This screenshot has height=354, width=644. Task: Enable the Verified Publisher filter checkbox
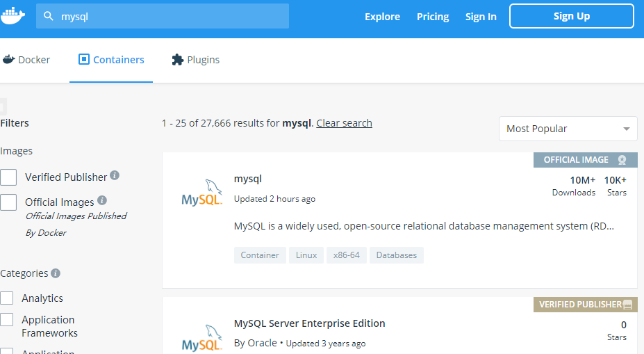point(8,177)
